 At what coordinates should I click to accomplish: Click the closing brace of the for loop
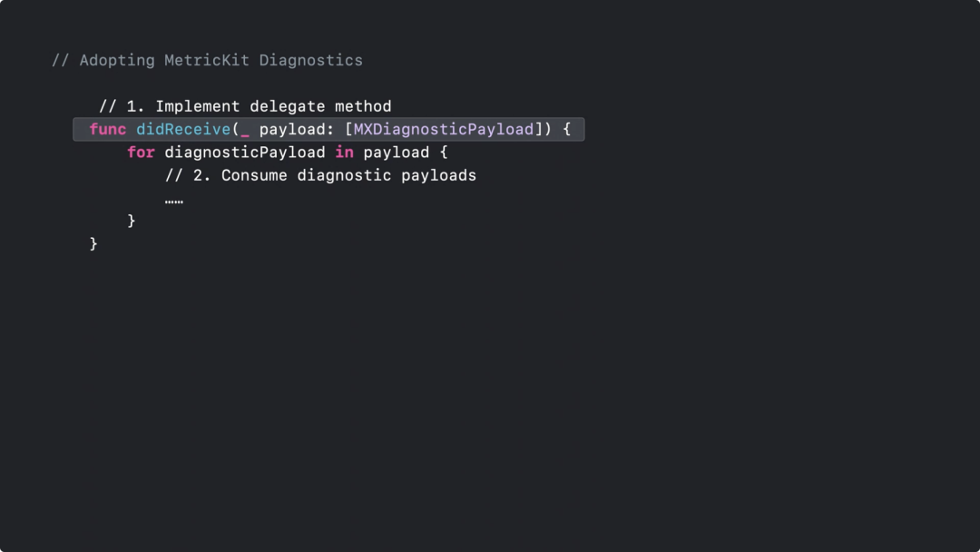pyautogui.click(x=132, y=221)
